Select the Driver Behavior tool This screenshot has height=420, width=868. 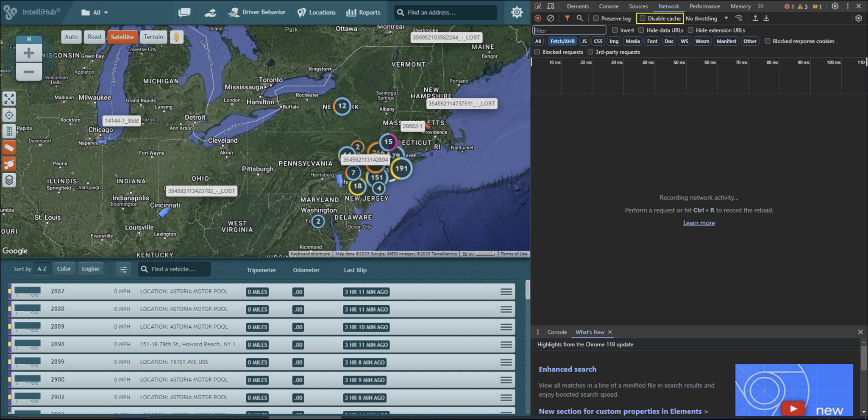click(257, 12)
